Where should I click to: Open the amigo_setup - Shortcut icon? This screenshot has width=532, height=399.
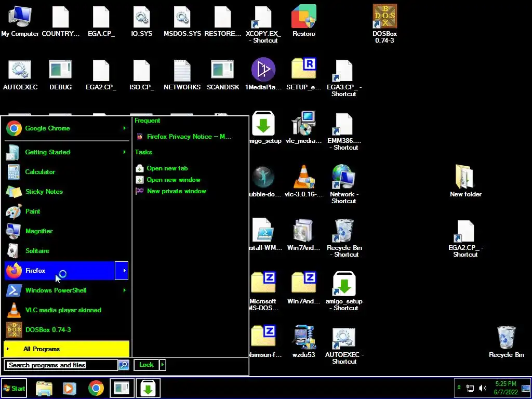[x=344, y=291]
